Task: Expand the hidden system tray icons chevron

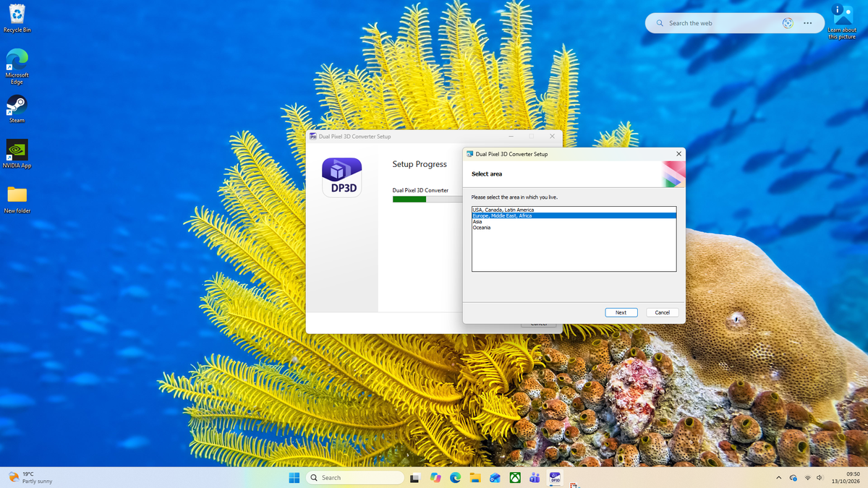Action: click(778, 478)
